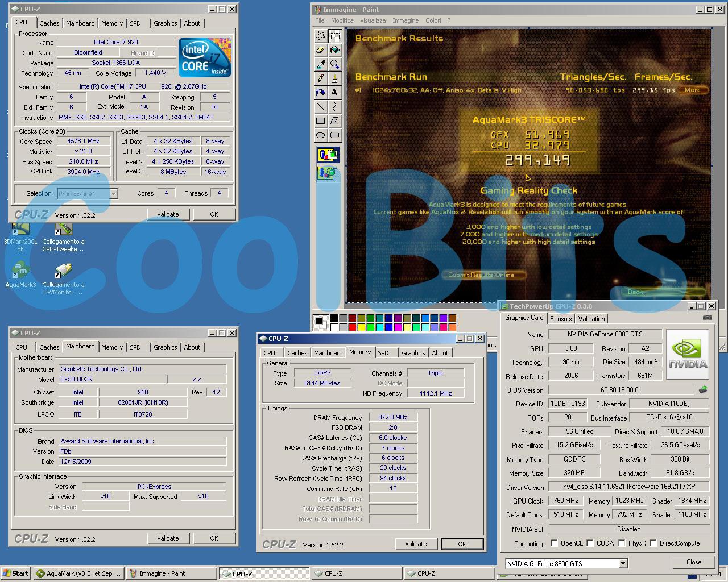Choose the Fill With Color bucket tool
This screenshot has width=728, height=582.
[335, 49]
